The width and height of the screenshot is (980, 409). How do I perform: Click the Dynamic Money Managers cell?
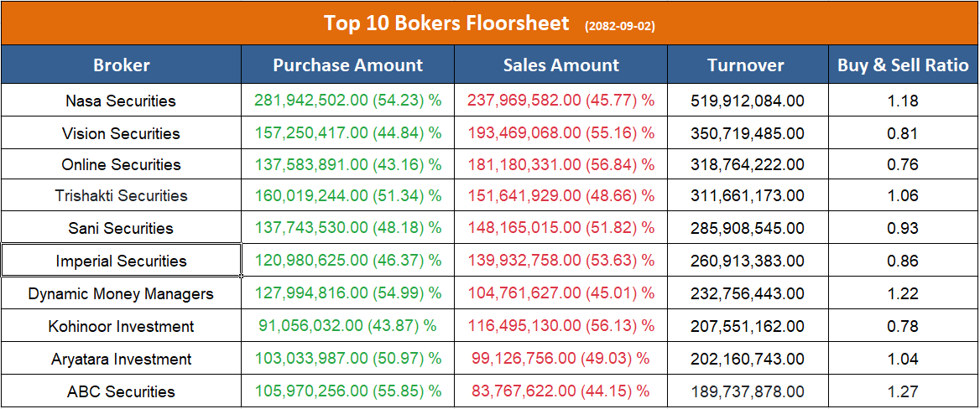click(x=121, y=294)
